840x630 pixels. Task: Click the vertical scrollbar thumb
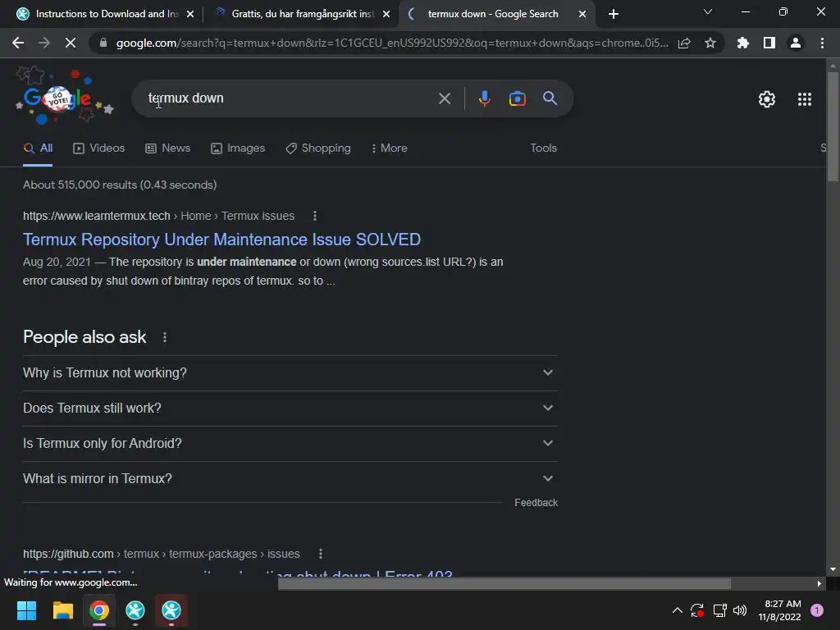click(833, 126)
